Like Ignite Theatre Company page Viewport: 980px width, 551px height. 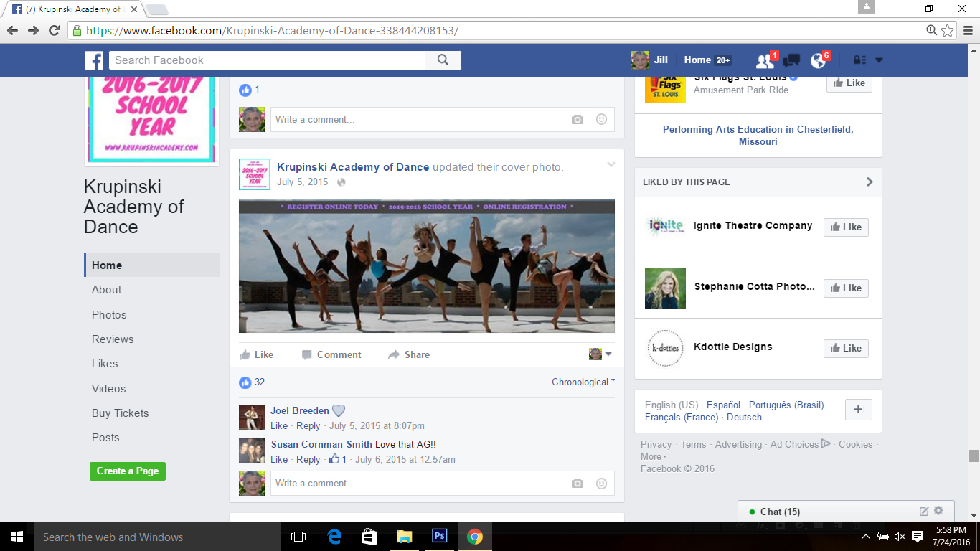(846, 227)
